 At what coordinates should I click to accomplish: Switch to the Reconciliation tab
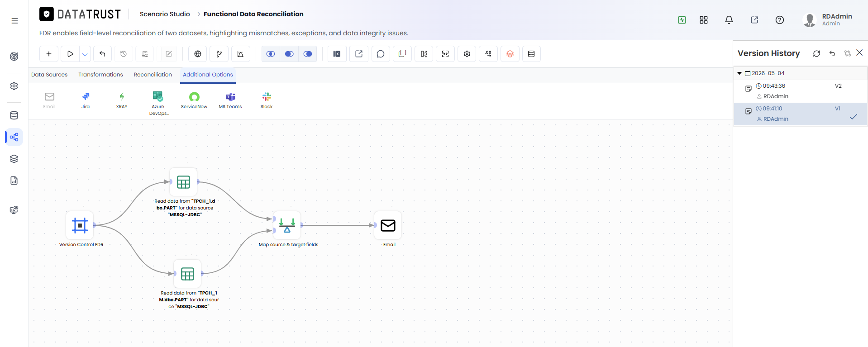pos(153,75)
